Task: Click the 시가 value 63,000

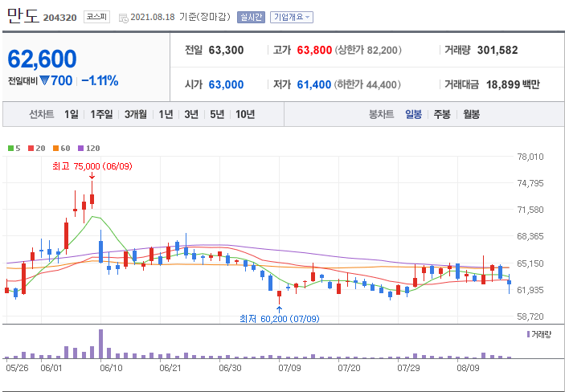Action: 227,84
